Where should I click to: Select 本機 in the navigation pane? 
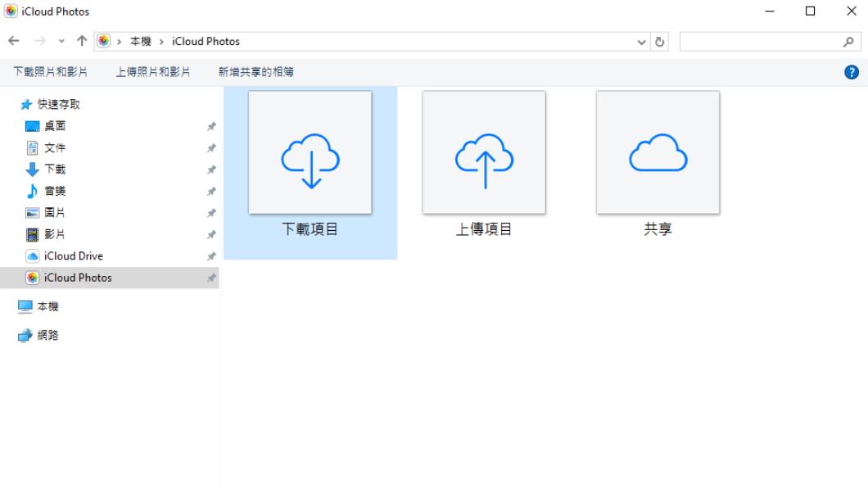pos(47,306)
